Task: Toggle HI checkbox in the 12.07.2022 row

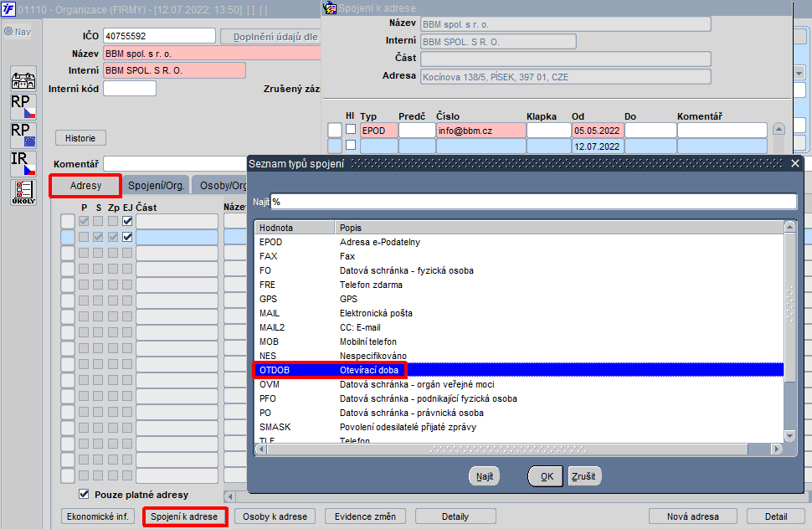Action: pyautogui.click(x=351, y=145)
